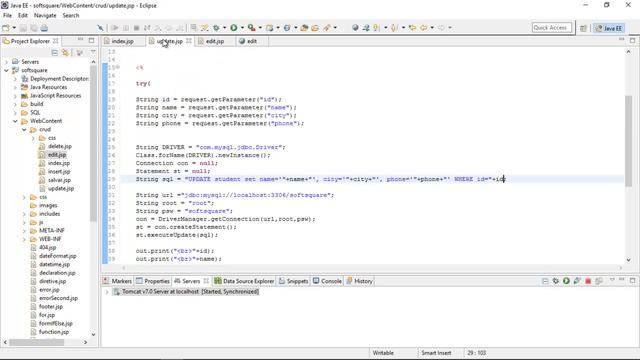Click the New wizard toolbar icon
640x360 pixels.
pyautogui.click(x=6, y=28)
